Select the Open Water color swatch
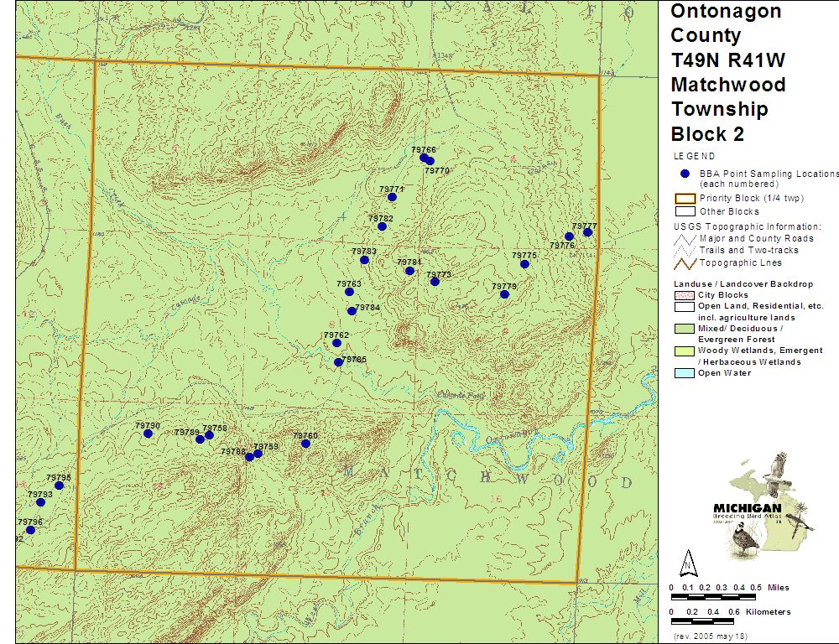 click(x=685, y=373)
